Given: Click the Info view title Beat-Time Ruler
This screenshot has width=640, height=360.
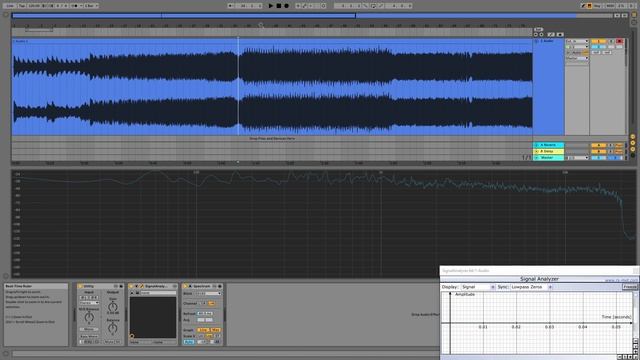Looking at the screenshot, I should (x=18, y=286).
